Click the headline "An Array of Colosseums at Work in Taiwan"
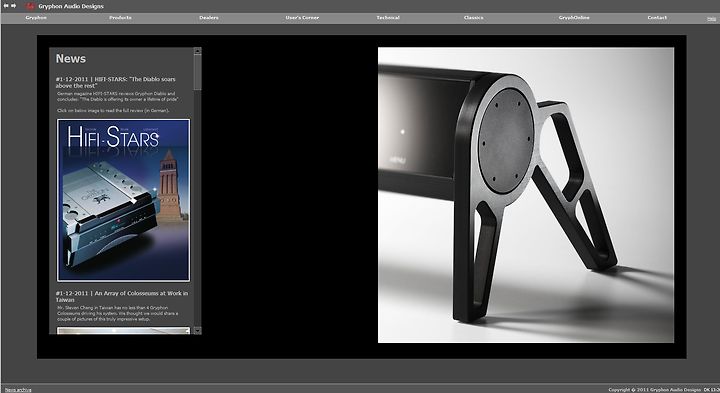The image size is (720, 393). click(x=122, y=296)
